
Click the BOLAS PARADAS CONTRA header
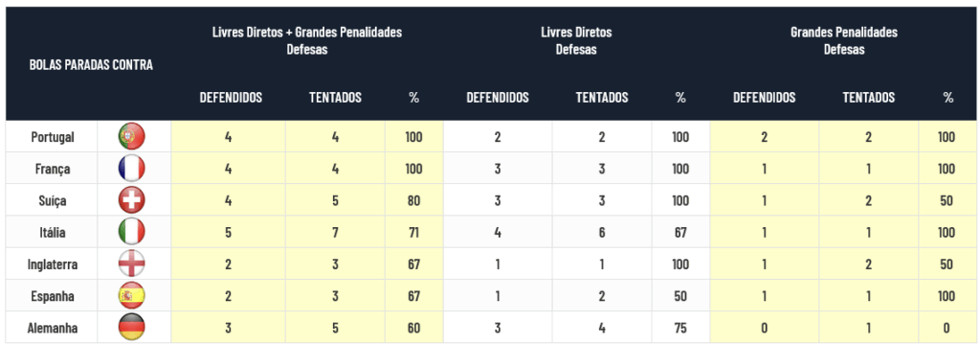pos(91,65)
